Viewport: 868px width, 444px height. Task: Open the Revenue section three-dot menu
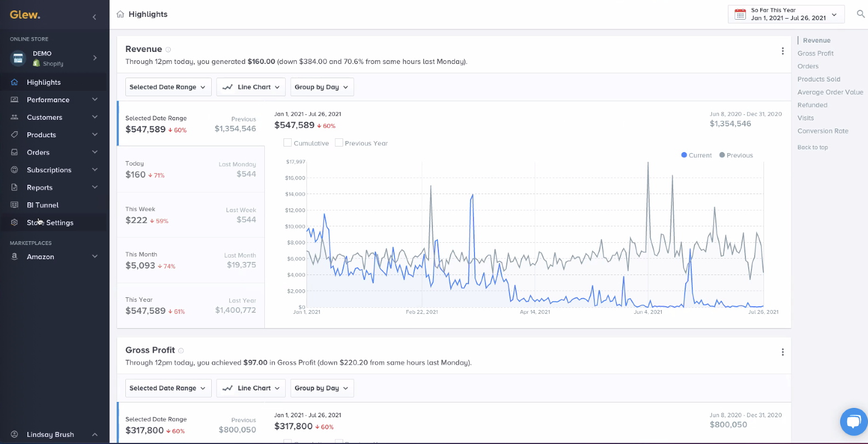click(x=783, y=51)
